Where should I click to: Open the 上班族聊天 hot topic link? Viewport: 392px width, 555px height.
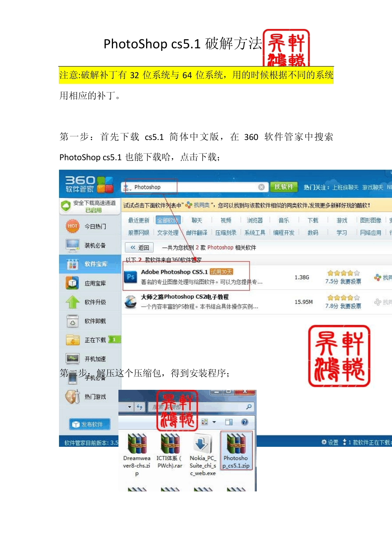click(x=345, y=187)
